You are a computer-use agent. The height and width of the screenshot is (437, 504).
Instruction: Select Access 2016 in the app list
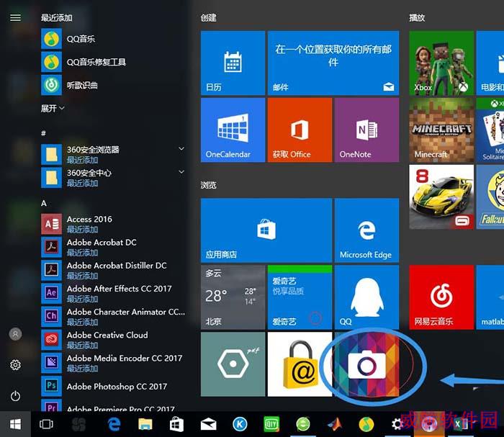(x=113, y=224)
